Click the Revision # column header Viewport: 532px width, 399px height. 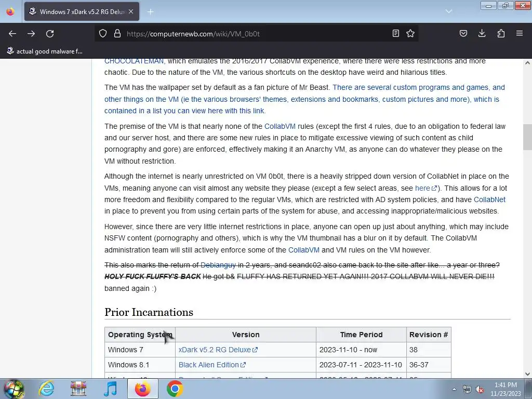pos(429,335)
